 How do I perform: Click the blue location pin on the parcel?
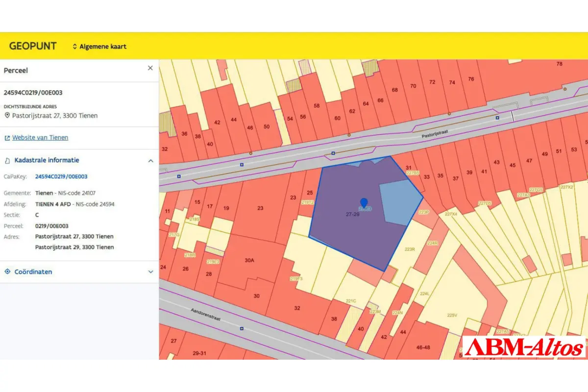pyautogui.click(x=364, y=203)
